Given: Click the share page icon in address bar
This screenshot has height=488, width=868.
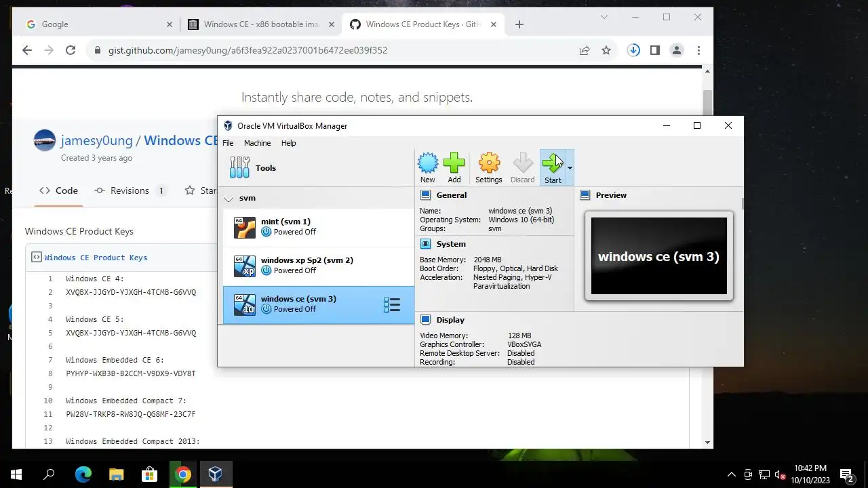Looking at the screenshot, I should coord(584,50).
